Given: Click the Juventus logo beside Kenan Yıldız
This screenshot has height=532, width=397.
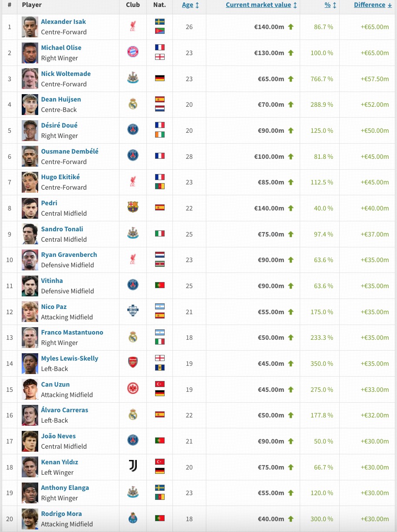Looking at the screenshot, I should (x=133, y=466).
